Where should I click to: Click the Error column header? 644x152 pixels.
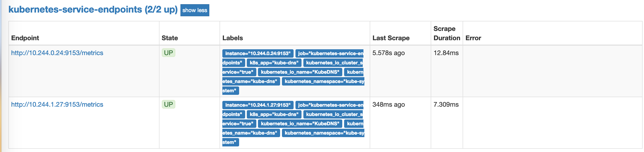(473, 38)
